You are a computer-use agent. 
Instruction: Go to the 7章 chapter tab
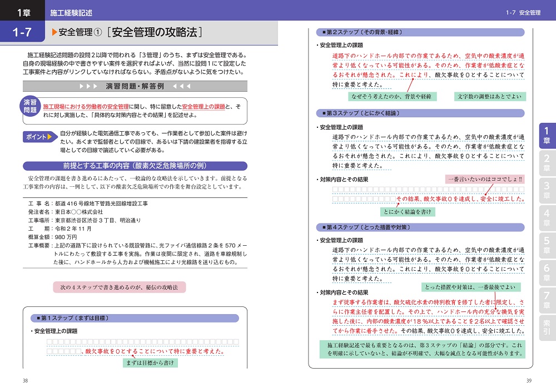click(547, 300)
